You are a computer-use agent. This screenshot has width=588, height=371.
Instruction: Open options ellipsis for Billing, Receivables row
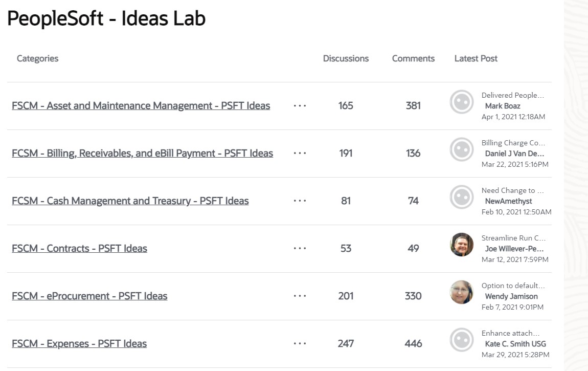tap(300, 154)
